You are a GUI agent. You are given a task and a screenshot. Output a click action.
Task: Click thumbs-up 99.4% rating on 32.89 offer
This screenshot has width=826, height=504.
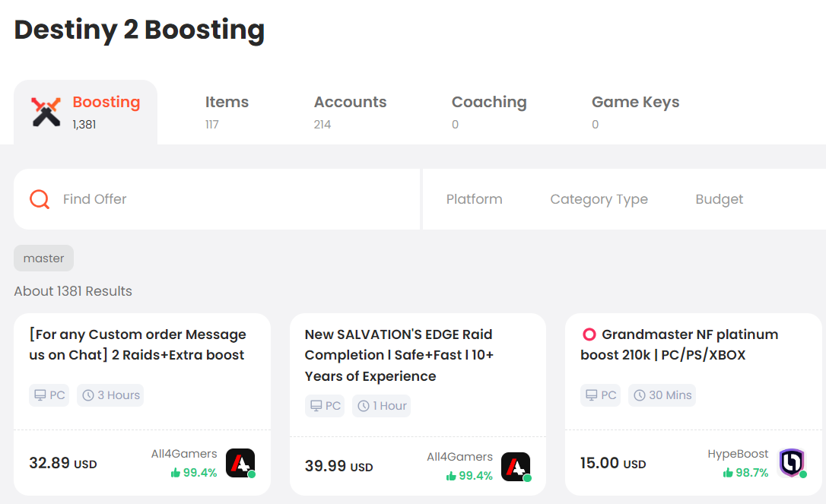click(194, 472)
